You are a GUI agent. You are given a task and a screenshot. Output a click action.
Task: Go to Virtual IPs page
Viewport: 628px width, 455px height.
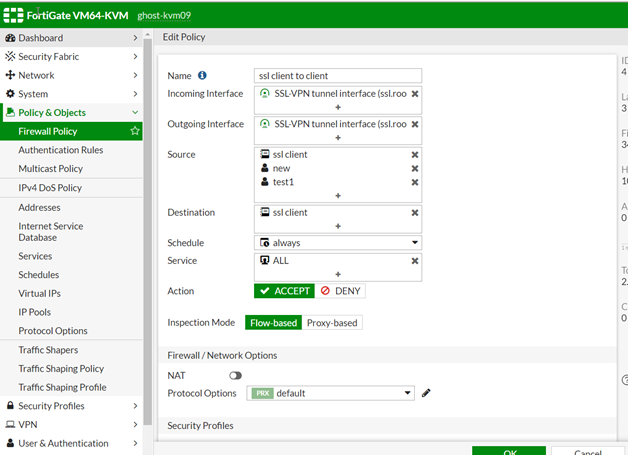point(39,294)
